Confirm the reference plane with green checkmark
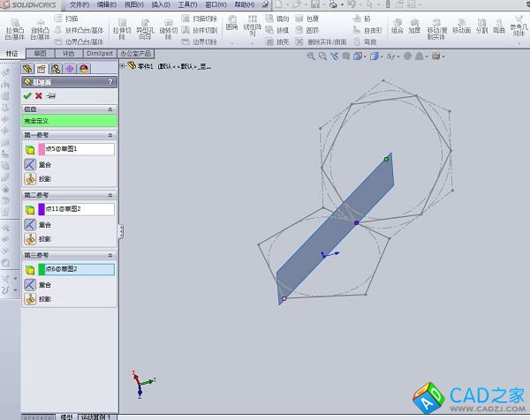This screenshot has width=530, height=420. tap(27, 95)
